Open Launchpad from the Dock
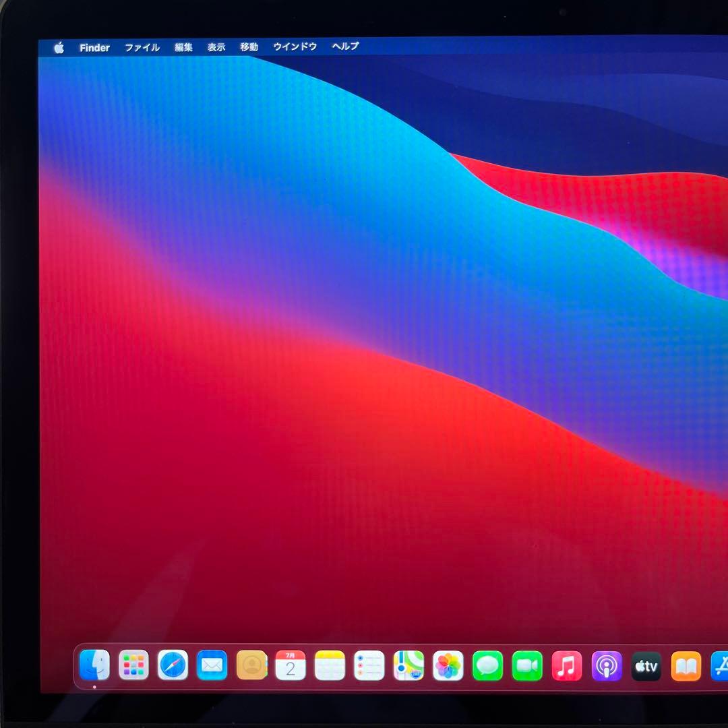The image size is (728, 728). 133,665
